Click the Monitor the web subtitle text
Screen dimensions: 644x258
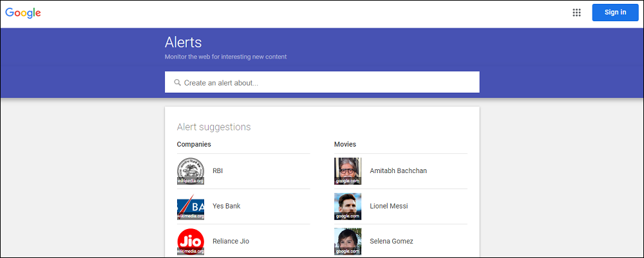pos(225,57)
